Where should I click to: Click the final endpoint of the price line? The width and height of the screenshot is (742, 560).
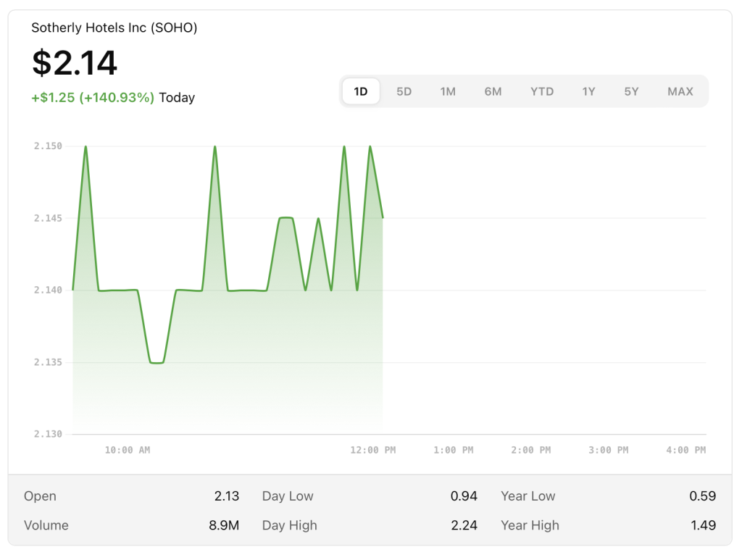pyautogui.click(x=383, y=217)
